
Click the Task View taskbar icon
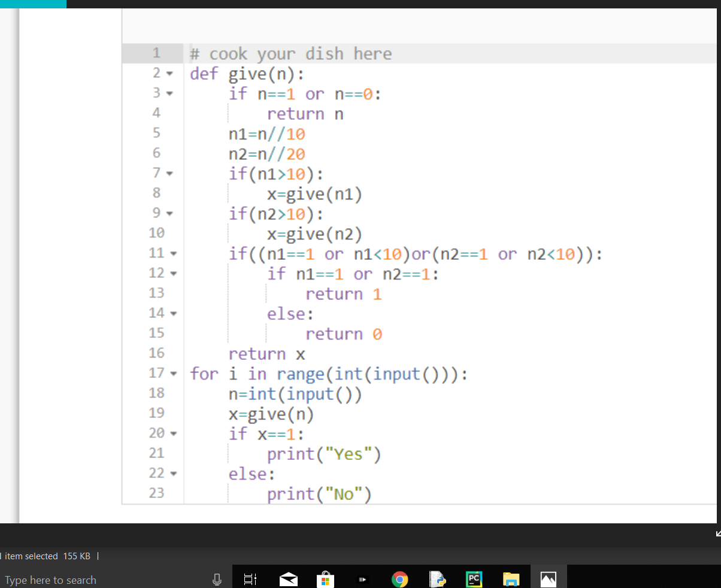click(251, 579)
